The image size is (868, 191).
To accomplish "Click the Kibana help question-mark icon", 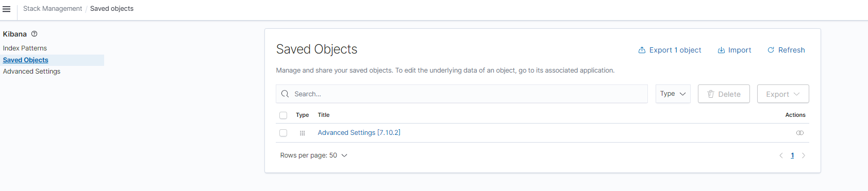I will pyautogui.click(x=35, y=34).
